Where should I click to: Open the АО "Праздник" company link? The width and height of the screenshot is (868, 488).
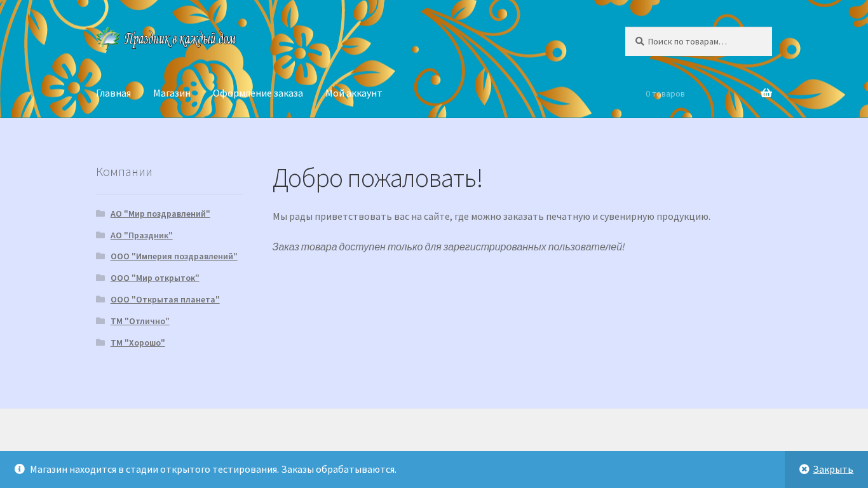142,235
